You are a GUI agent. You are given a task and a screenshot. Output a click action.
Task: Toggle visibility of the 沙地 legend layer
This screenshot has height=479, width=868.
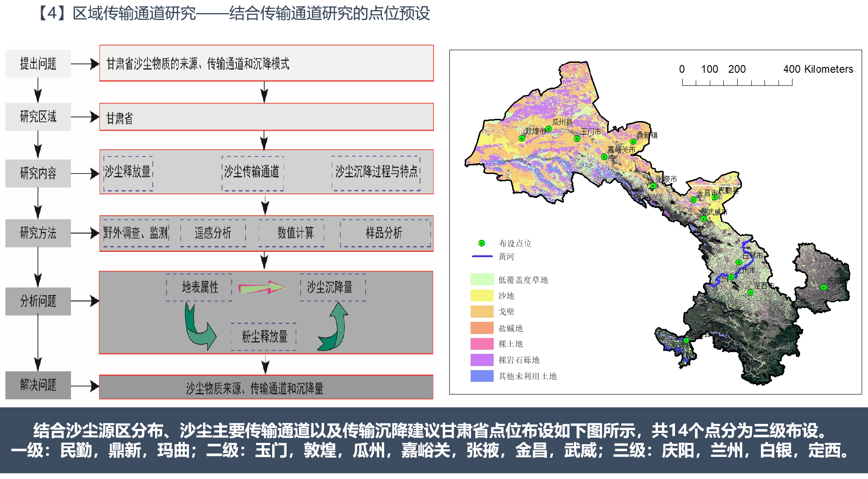pos(481,296)
